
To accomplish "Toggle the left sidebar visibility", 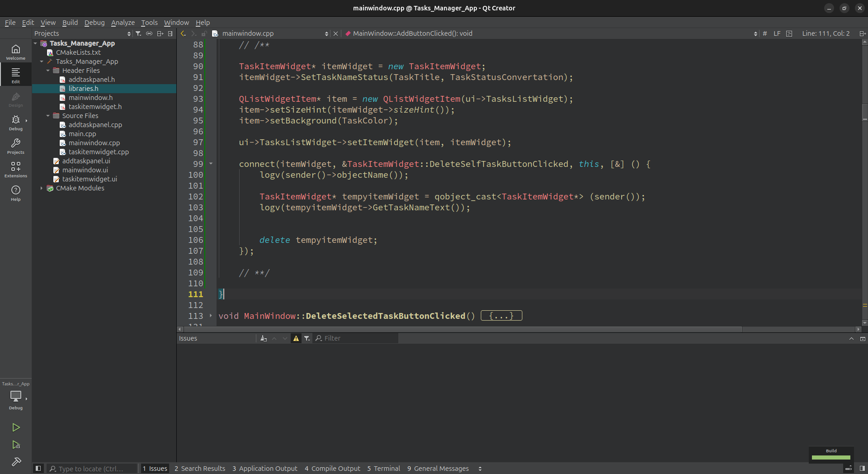I will pyautogui.click(x=38, y=469).
